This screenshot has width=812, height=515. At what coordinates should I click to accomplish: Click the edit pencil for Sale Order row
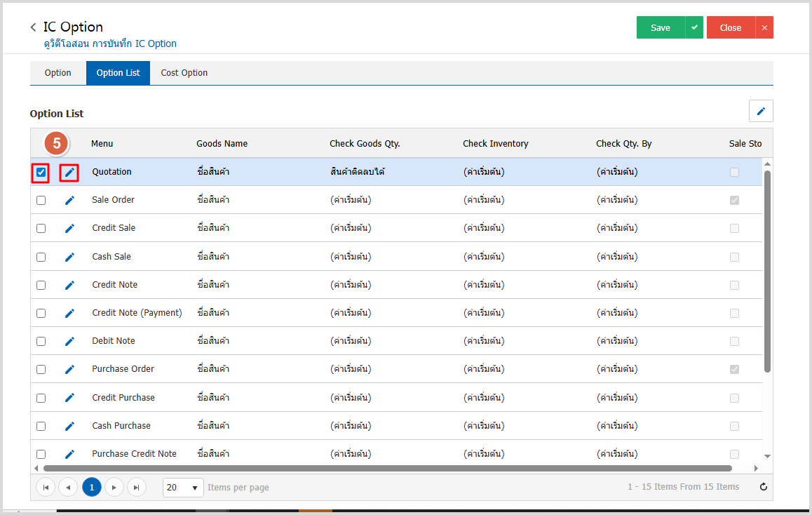pyautogui.click(x=69, y=200)
